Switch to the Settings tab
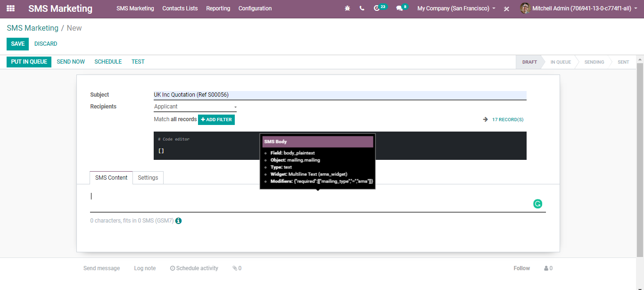The image size is (644, 290). (148, 178)
